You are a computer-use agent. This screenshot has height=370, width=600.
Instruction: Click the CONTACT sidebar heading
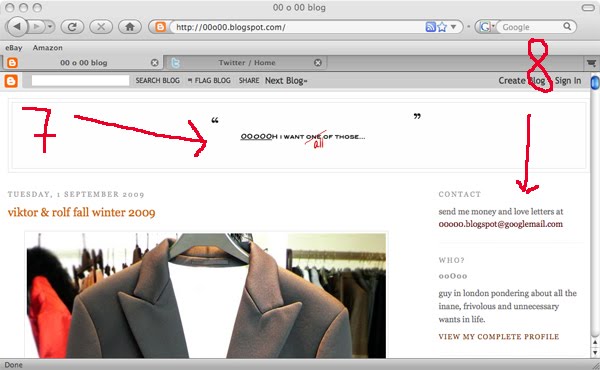point(460,194)
